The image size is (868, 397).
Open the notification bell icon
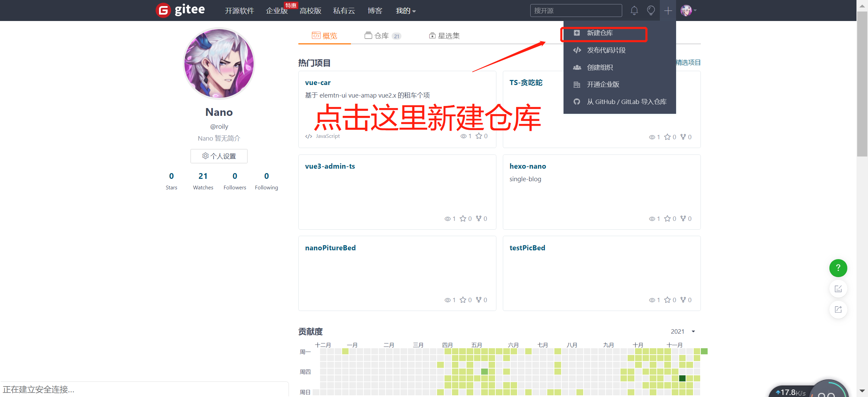pos(634,11)
